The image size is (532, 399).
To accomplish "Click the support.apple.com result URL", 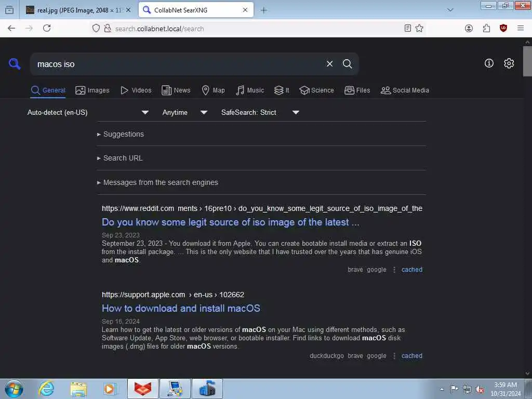I will (x=172, y=295).
